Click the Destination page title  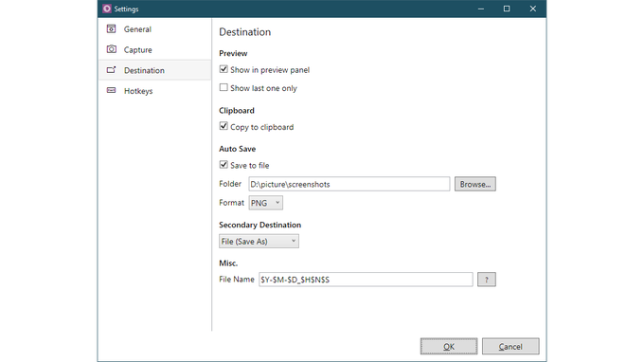pyautogui.click(x=244, y=32)
